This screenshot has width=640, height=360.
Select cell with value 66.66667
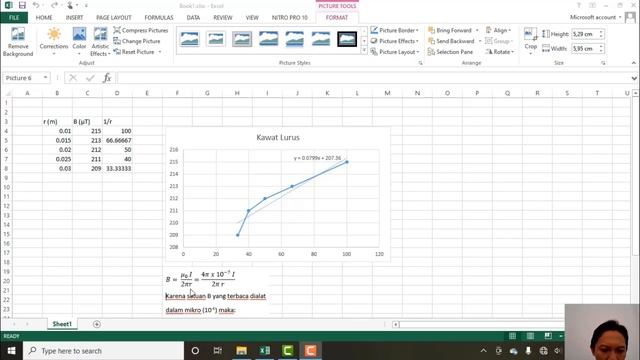pos(118,140)
